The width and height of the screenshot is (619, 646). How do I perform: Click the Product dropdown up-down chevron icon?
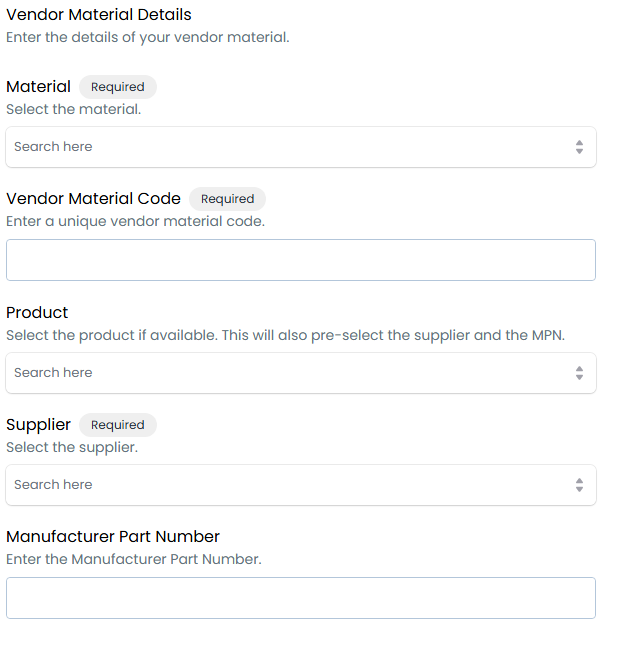coord(579,373)
